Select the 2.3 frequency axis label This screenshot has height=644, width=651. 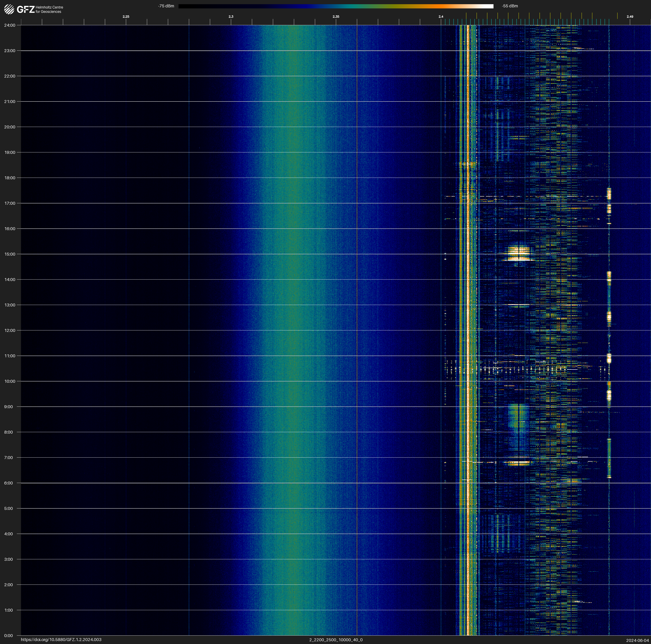coord(231,17)
